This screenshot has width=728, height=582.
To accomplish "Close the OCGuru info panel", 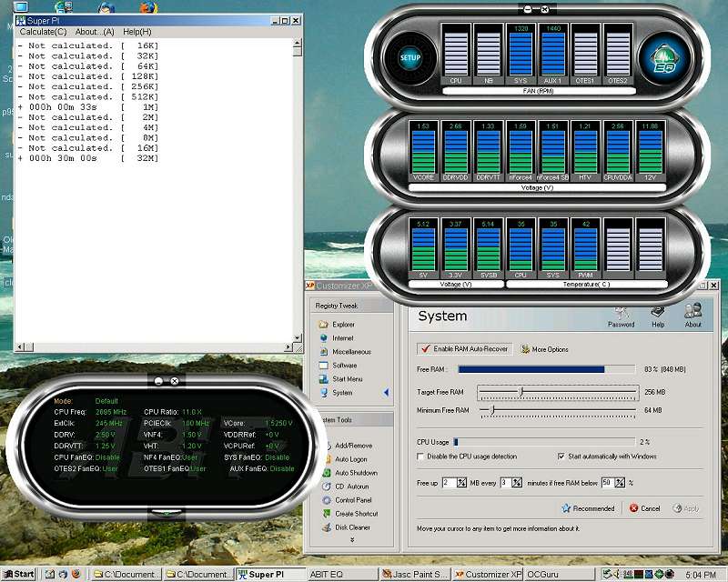I will (175, 381).
